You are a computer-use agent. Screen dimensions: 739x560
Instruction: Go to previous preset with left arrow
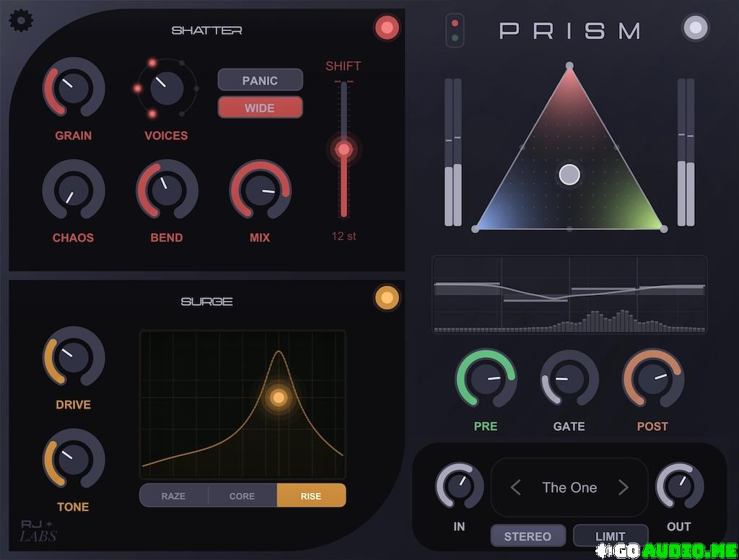point(515,487)
